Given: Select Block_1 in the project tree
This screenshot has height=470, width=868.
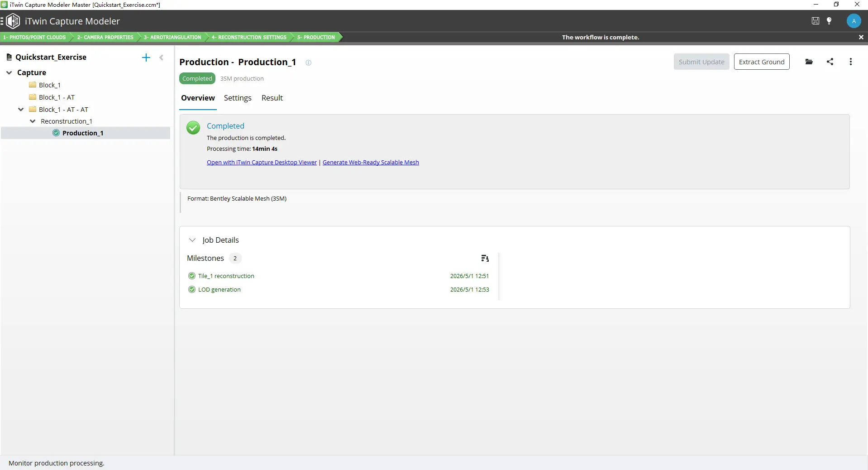Looking at the screenshot, I should [50, 85].
